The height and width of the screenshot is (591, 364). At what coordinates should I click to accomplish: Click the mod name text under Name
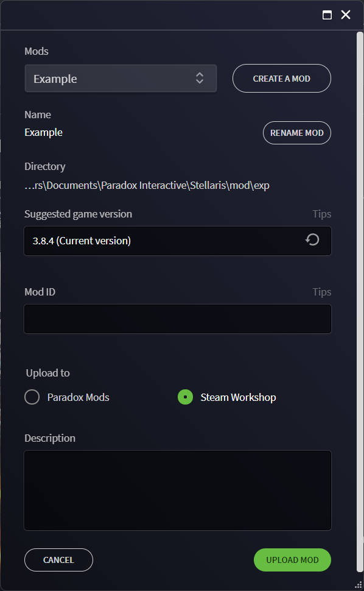(44, 133)
